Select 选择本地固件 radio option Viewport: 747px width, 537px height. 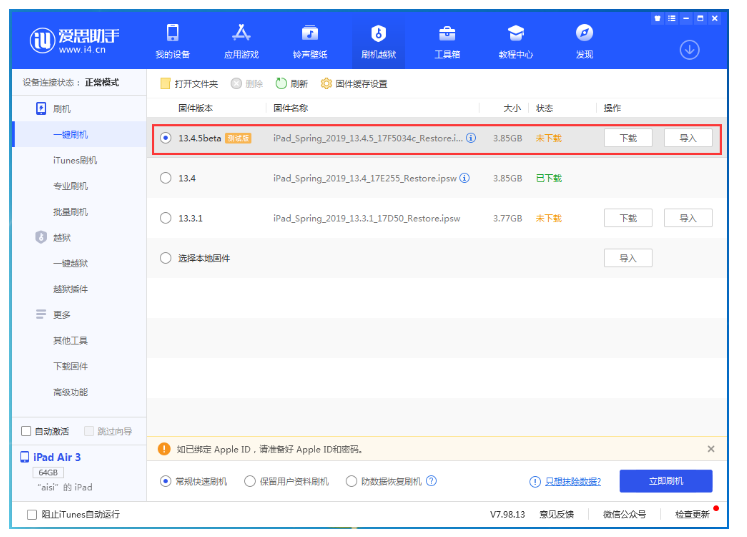point(165,258)
